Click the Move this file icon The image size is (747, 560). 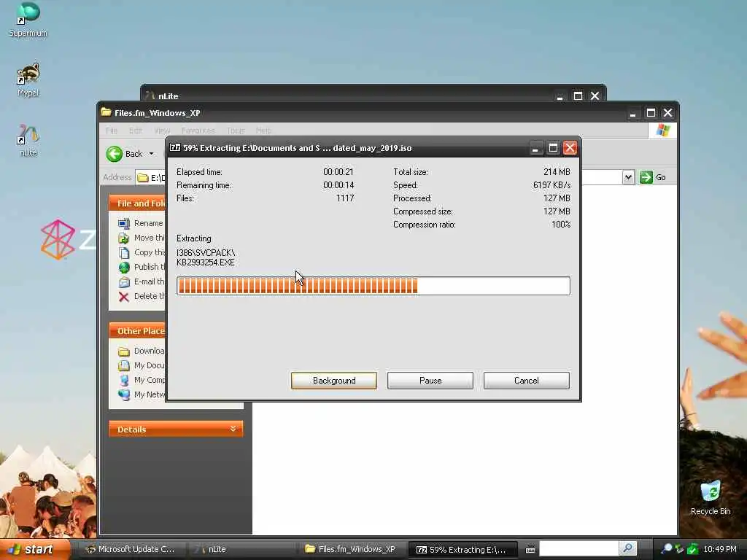[x=124, y=238]
